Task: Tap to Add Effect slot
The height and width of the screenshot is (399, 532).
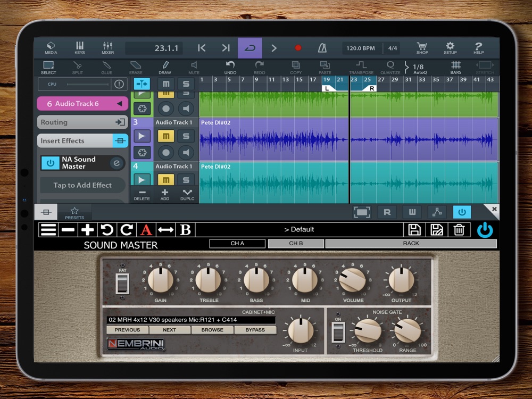Action: (x=82, y=185)
